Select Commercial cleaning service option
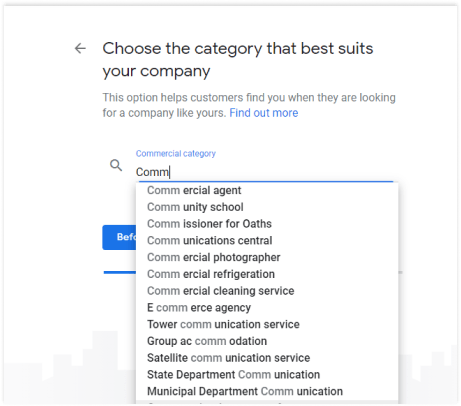Image resolution: width=461 pixels, height=406 pixels. click(267, 291)
